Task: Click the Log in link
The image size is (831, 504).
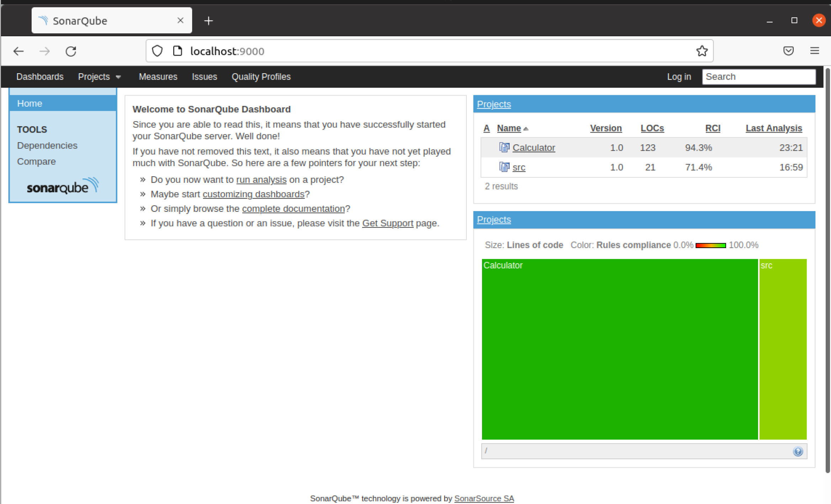Action: pyautogui.click(x=678, y=77)
